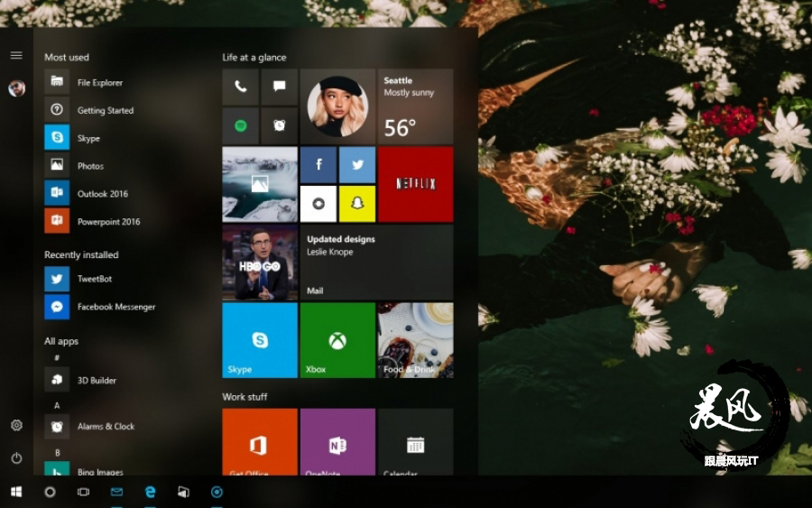Image resolution: width=812 pixels, height=508 pixels.
Task: Open the HBO GO tile
Action: click(x=260, y=262)
